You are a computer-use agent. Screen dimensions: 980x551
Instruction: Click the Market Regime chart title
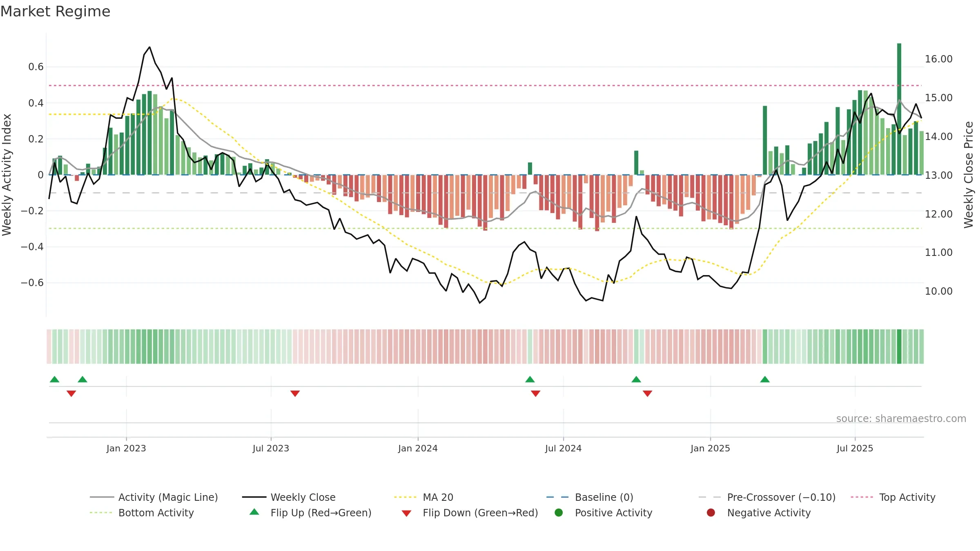point(55,11)
